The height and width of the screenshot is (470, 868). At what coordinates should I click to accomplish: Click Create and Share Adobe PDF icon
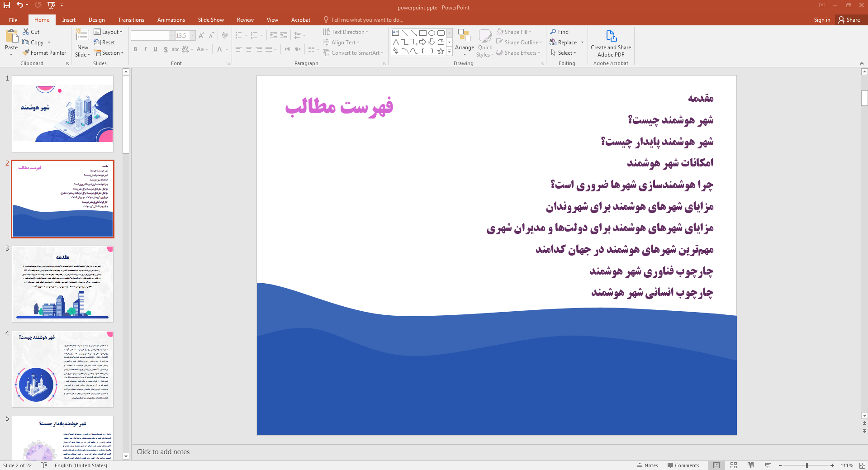611,43
